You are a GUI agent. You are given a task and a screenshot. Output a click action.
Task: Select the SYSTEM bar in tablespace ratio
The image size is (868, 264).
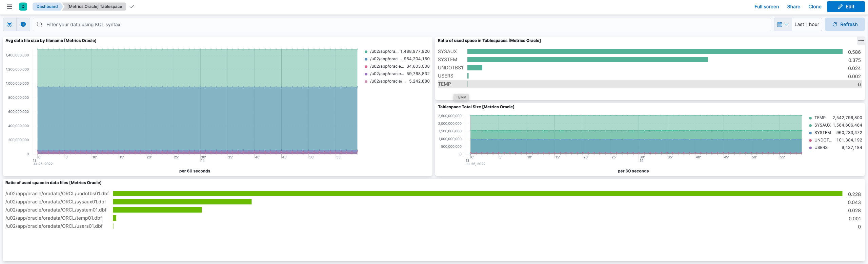click(x=587, y=60)
